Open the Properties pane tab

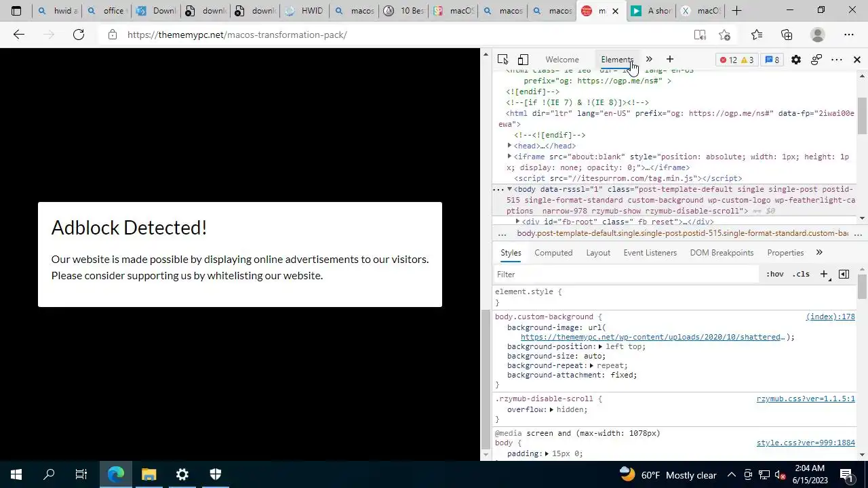(785, 253)
